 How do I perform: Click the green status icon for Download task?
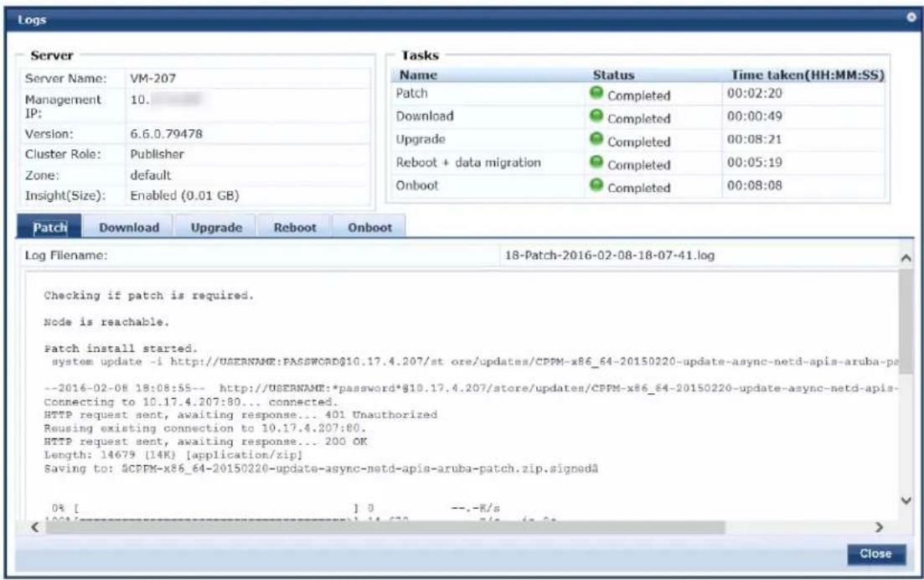[596, 117]
